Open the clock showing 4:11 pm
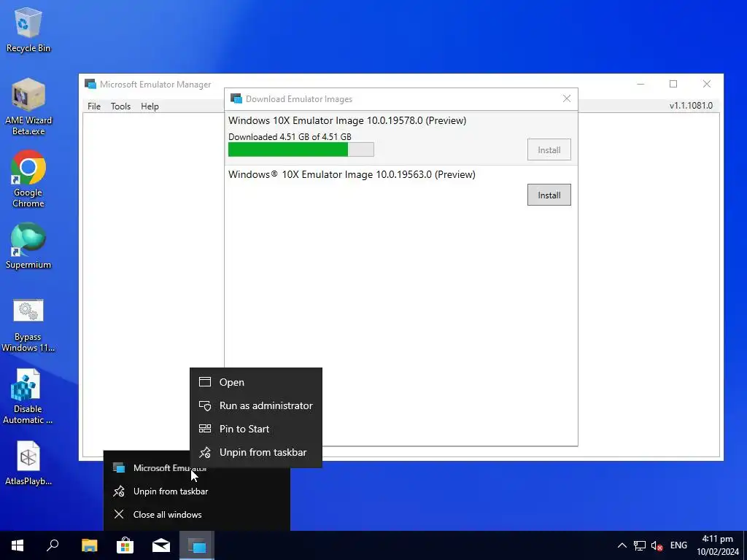747x560 pixels. 718,545
